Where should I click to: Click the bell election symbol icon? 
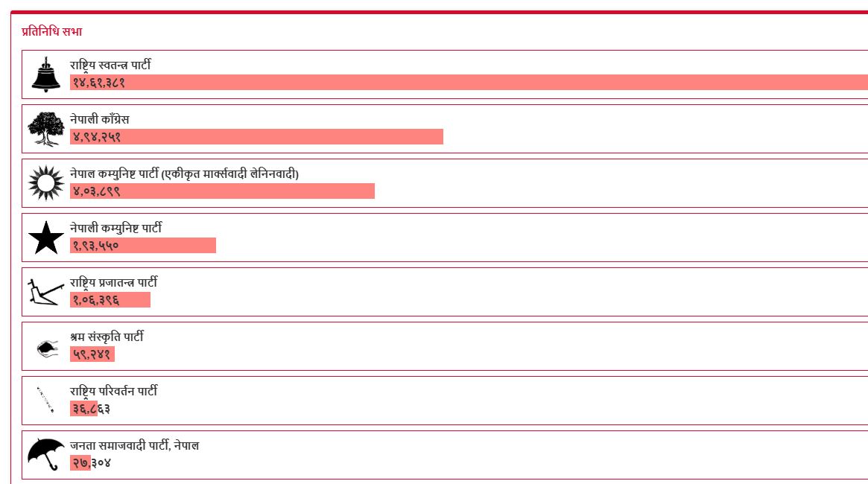click(x=45, y=74)
